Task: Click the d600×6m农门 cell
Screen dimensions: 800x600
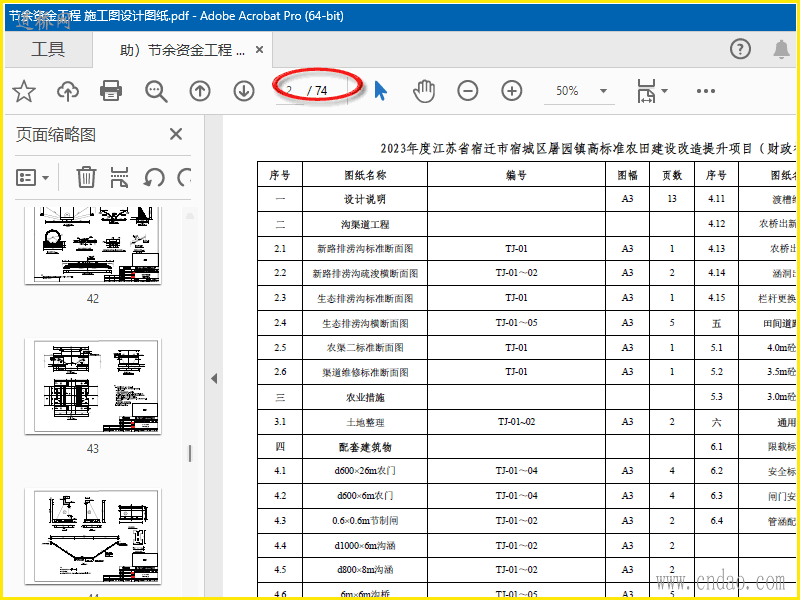Action: click(365, 496)
